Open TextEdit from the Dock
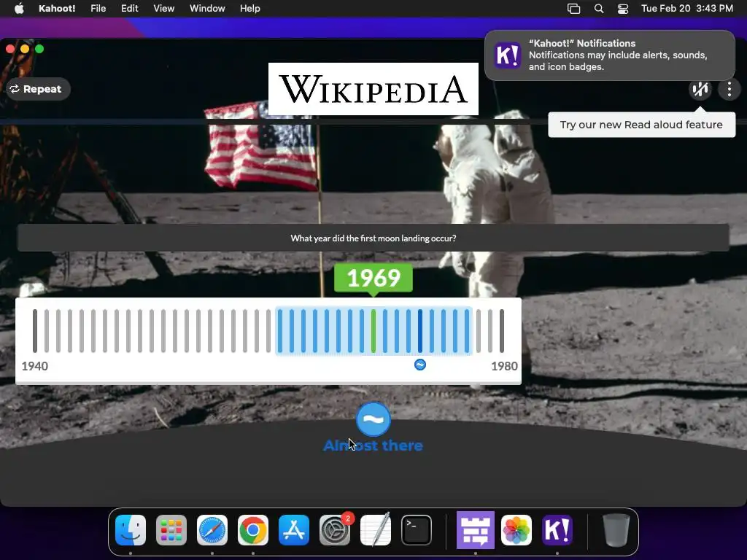Viewport: 747px width, 560px height. [x=376, y=530]
